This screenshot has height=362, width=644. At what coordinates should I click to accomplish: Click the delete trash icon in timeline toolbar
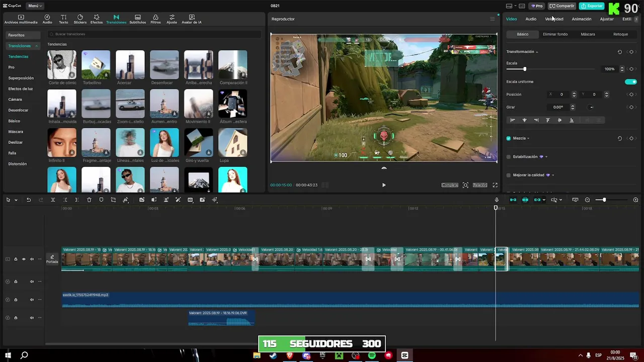[89, 200]
